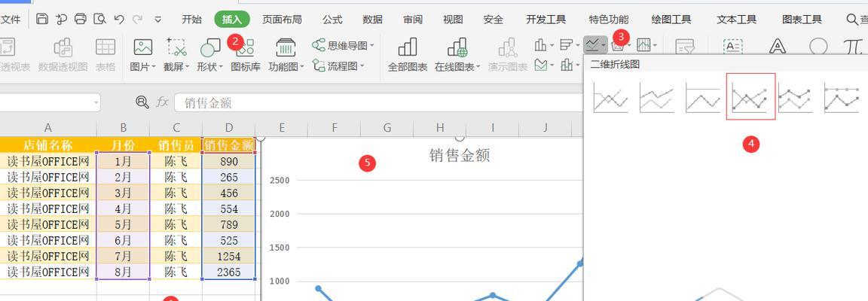Click the Save icon in quick access toolbar
This screenshot has height=301, width=868.
tap(42, 20)
